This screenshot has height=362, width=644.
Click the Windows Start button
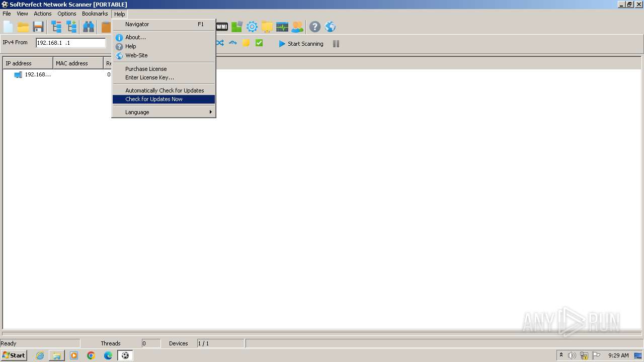14,355
